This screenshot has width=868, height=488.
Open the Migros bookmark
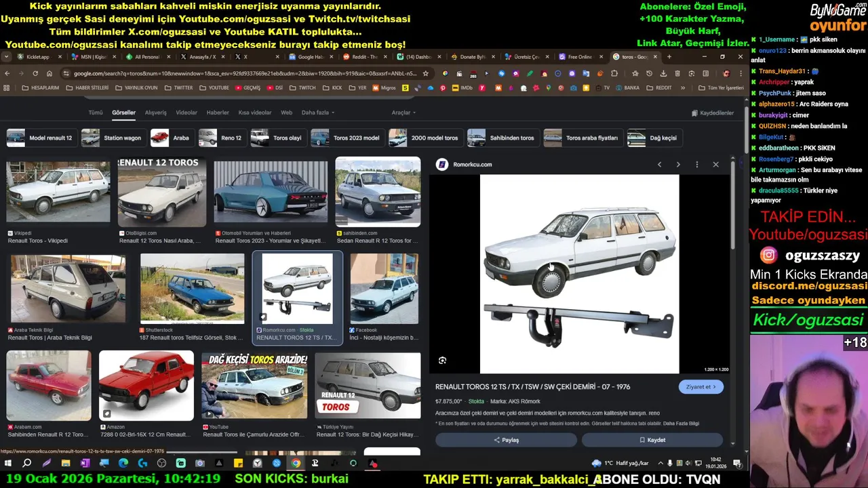383,87
